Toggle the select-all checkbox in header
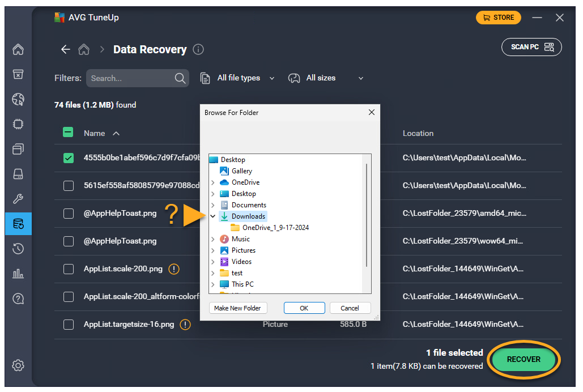Viewport: 583px width, 392px height. pos(68,133)
